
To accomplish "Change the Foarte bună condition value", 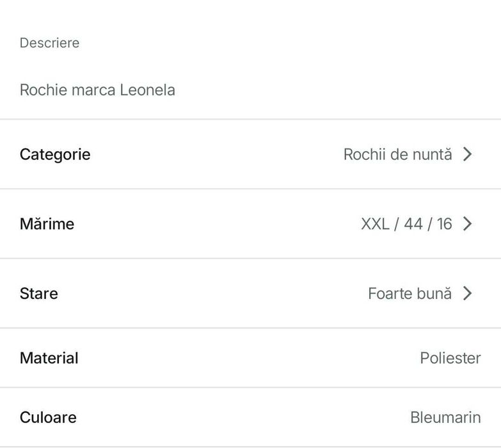I will point(410,294).
